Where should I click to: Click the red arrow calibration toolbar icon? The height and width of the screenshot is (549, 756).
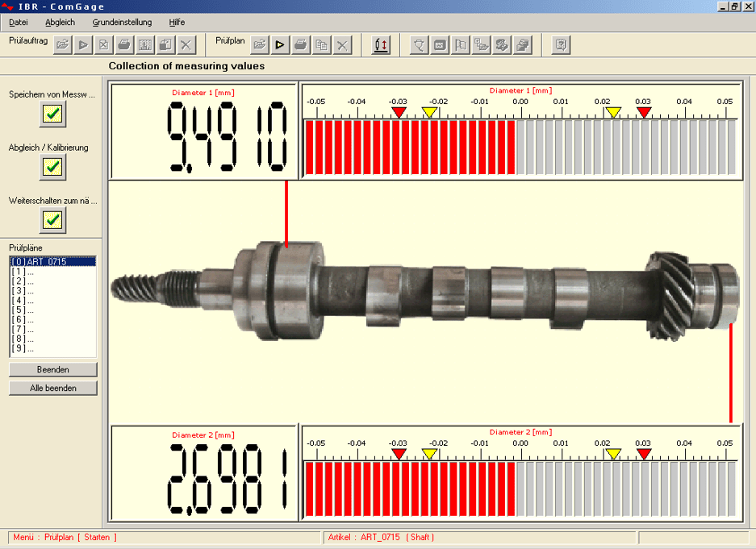[x=381, y=45]
